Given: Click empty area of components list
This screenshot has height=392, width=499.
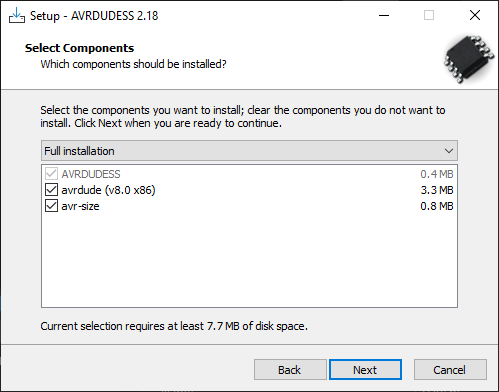Looking at the screenshot, I should point(249,260).
